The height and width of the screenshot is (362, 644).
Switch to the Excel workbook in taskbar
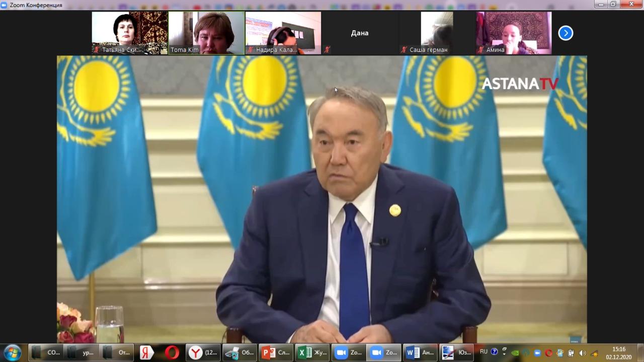coord(313,352)
